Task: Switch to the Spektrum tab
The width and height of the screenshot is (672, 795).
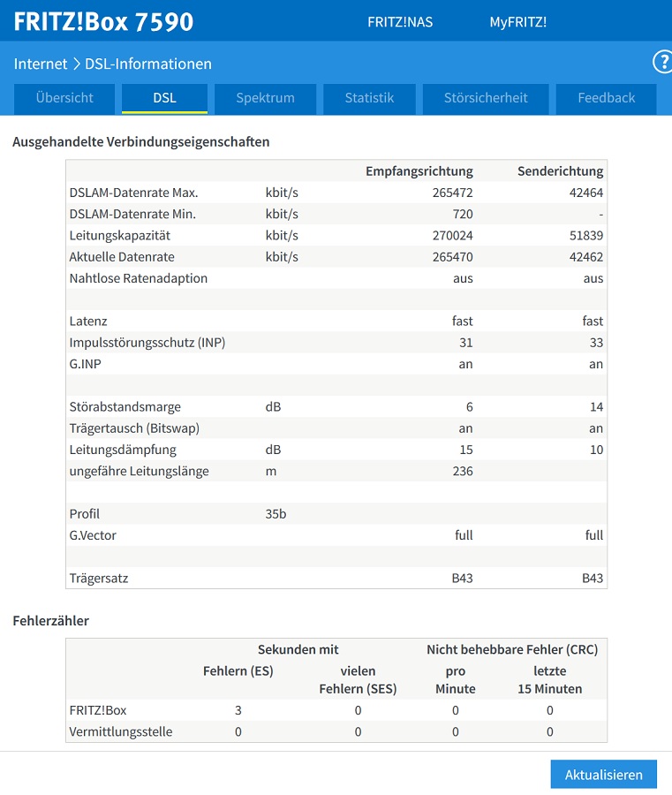Action: [x=265, y=98]
